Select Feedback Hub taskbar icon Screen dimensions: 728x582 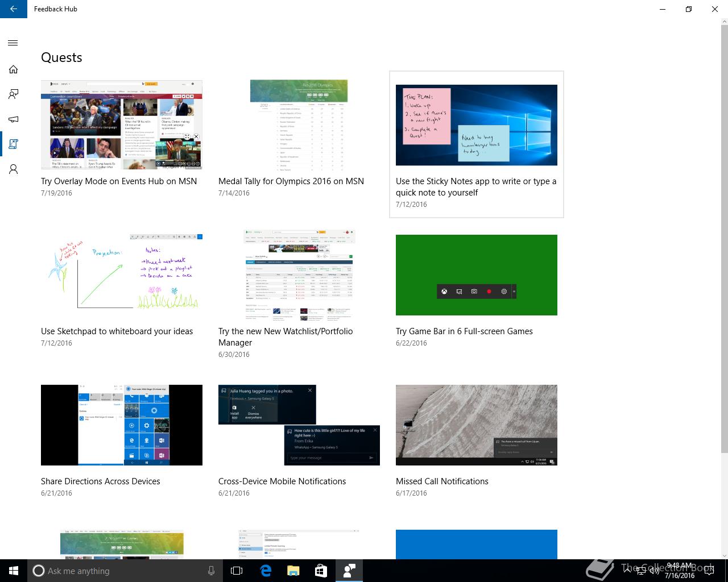click(x=349, y=571)
